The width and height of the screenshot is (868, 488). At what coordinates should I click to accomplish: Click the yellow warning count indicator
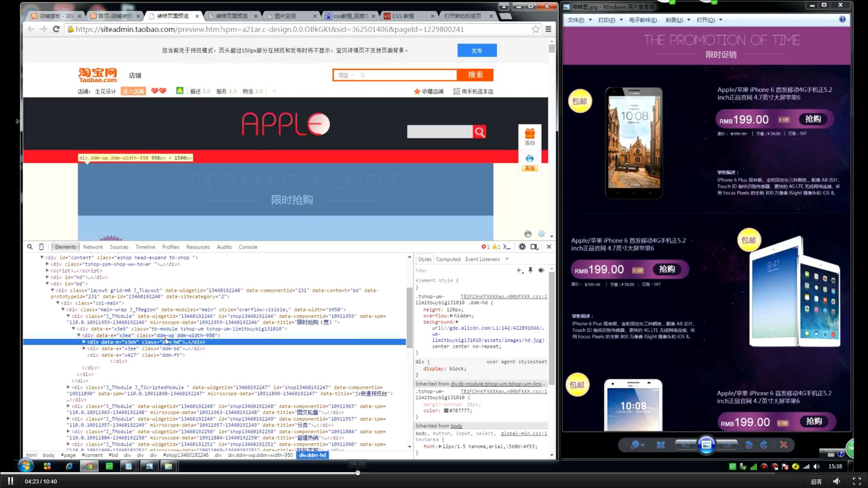(x=496, y=247)
